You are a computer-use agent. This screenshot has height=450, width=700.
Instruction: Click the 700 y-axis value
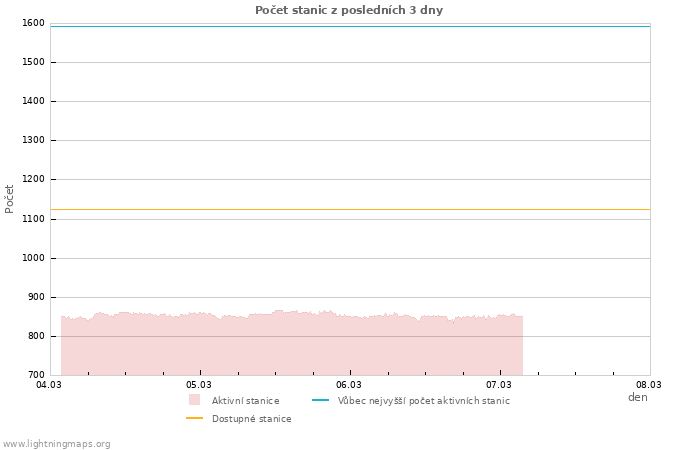(x=35, y=375)
